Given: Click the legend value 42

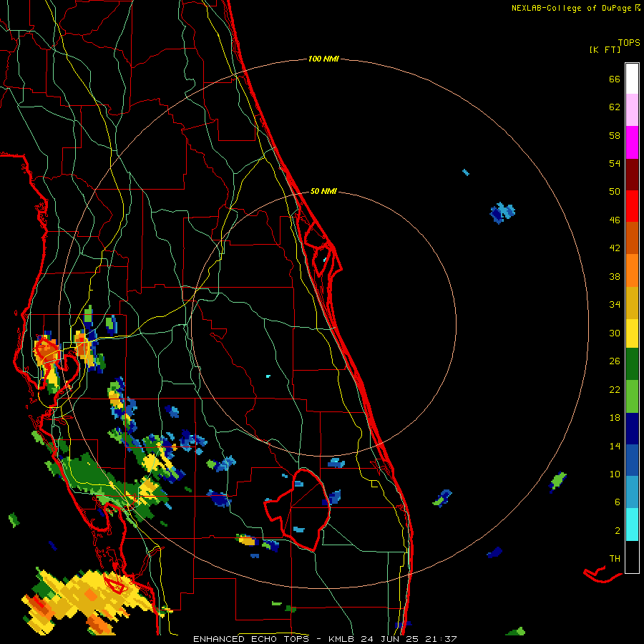Looking at the screenshot, I should (x=615, y=248).
